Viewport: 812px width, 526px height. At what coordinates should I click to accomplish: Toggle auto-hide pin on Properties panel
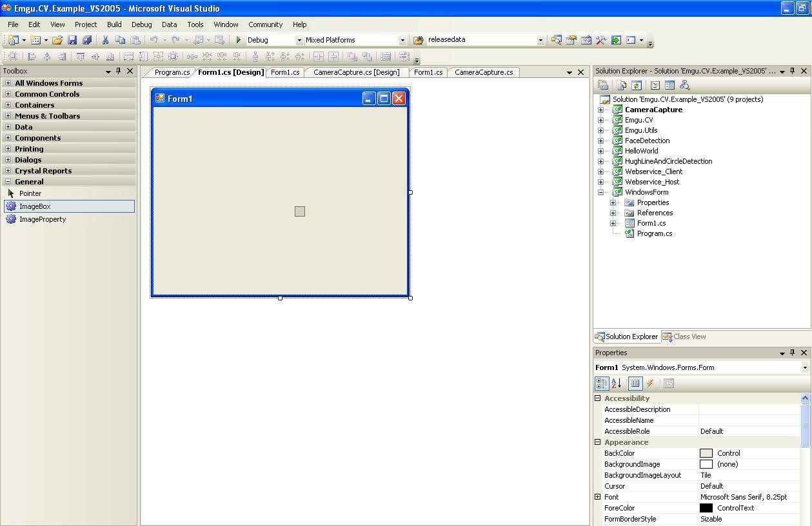pyautogui.click(x=793, y=353)
